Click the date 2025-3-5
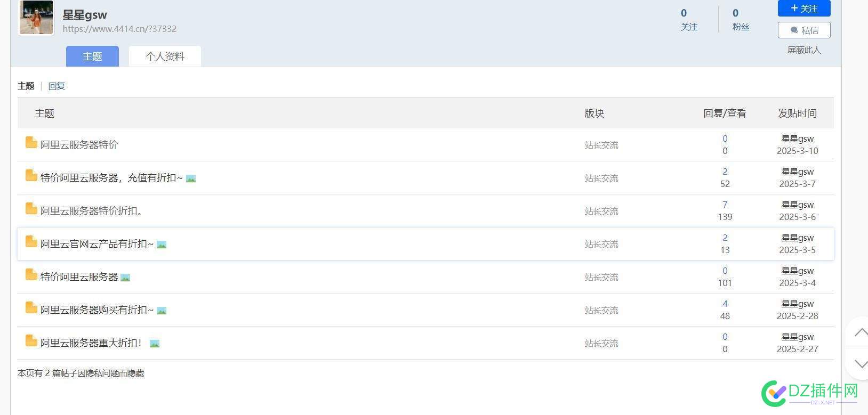Viewport: 868px width, 415px height. (798, 250)
